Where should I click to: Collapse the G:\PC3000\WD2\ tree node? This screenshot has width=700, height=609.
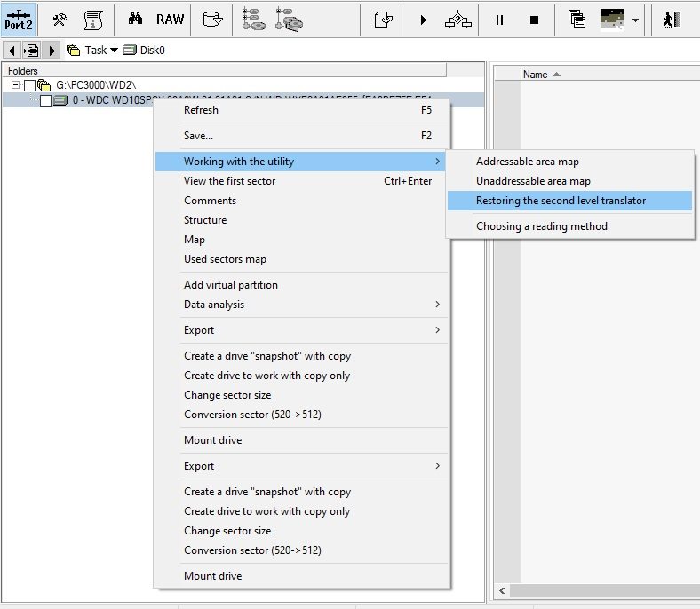(x=16, y=85)
